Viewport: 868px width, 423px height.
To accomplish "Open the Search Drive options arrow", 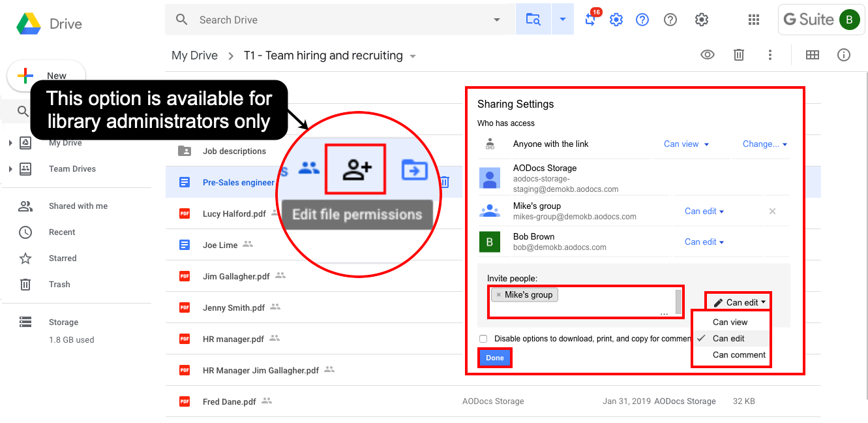I will pyautogui.click(x=497, y=20).
